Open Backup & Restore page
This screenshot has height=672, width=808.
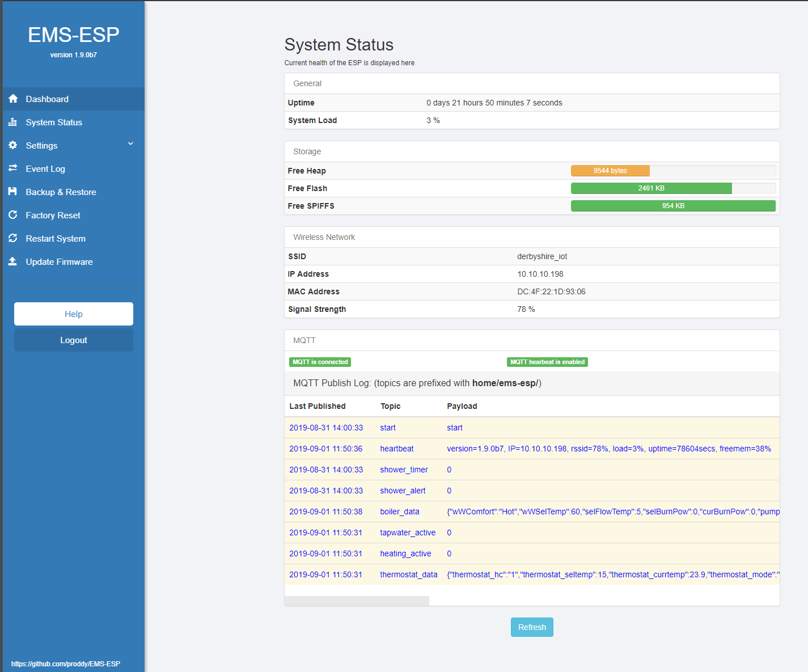click(x=61, y=192)
